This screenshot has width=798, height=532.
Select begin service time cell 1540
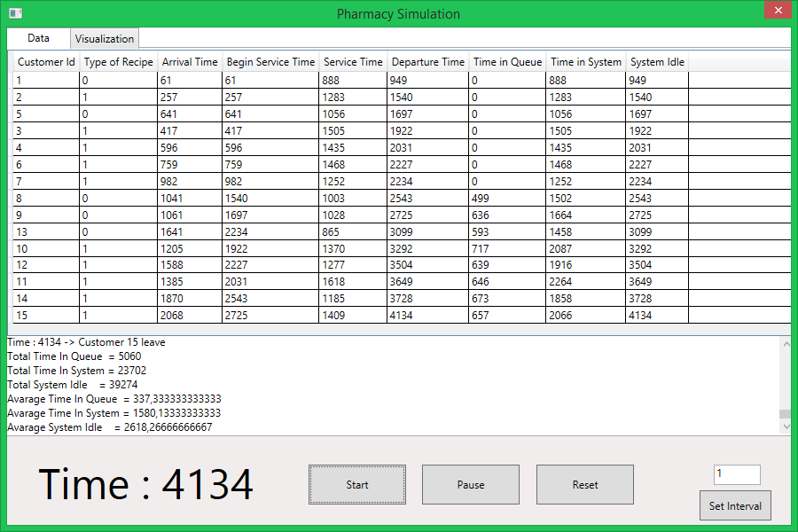point(270,198)
